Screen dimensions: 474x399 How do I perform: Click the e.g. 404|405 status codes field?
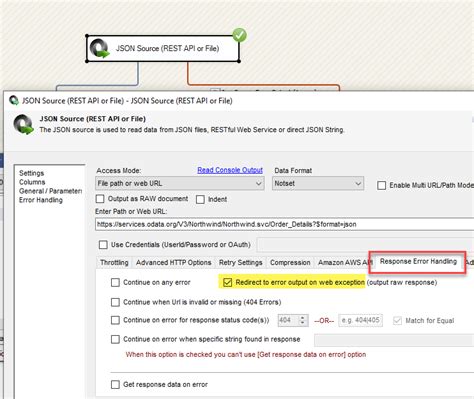coord(360,320)
